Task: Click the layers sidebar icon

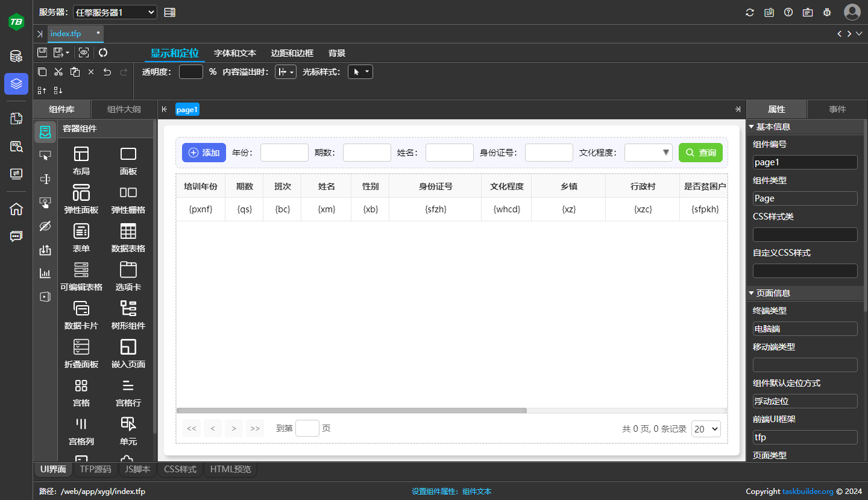Action: pos(16,84)
